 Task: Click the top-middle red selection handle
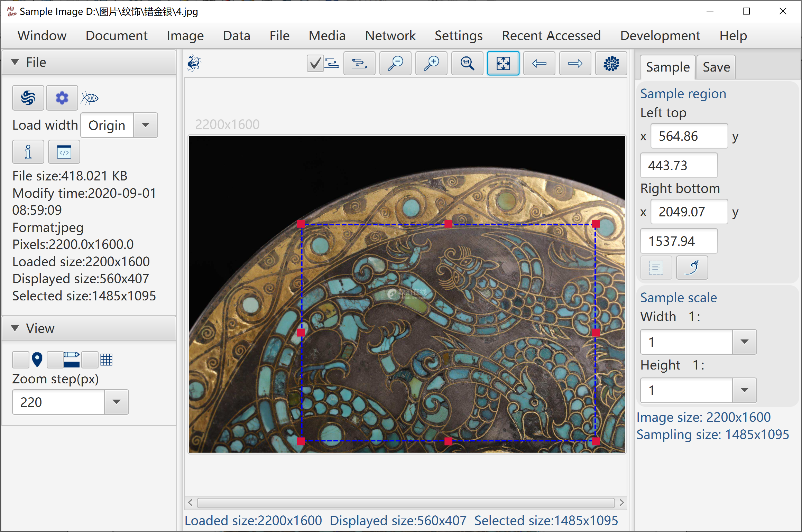(x=449, y=224)
